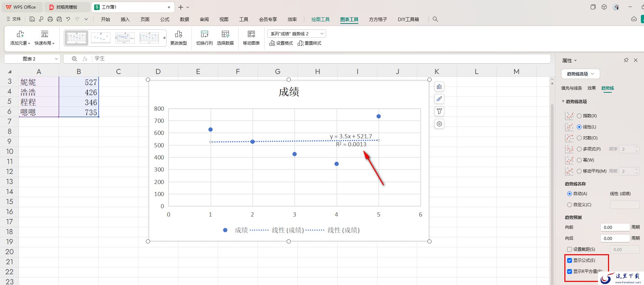This screenshot has width=644, height=285.
Task: Click the Undo arrow icon
Action: (x=68, y=19)
